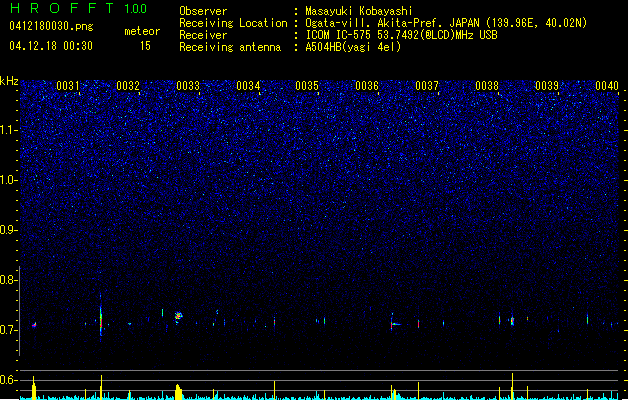Viewport: 629px width, 400px height.
Task: Click time marker 0040
Action: tap(607, 86)
